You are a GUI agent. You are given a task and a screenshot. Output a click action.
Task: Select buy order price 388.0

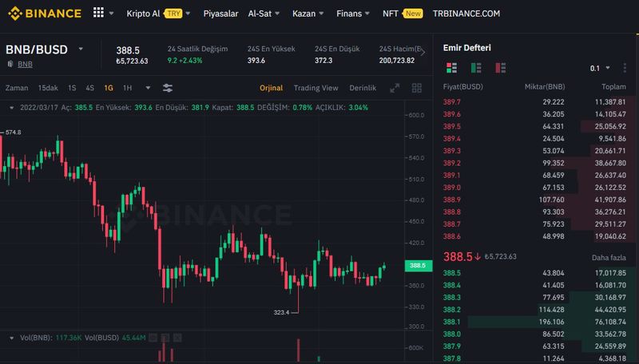(x=452, y=334)
